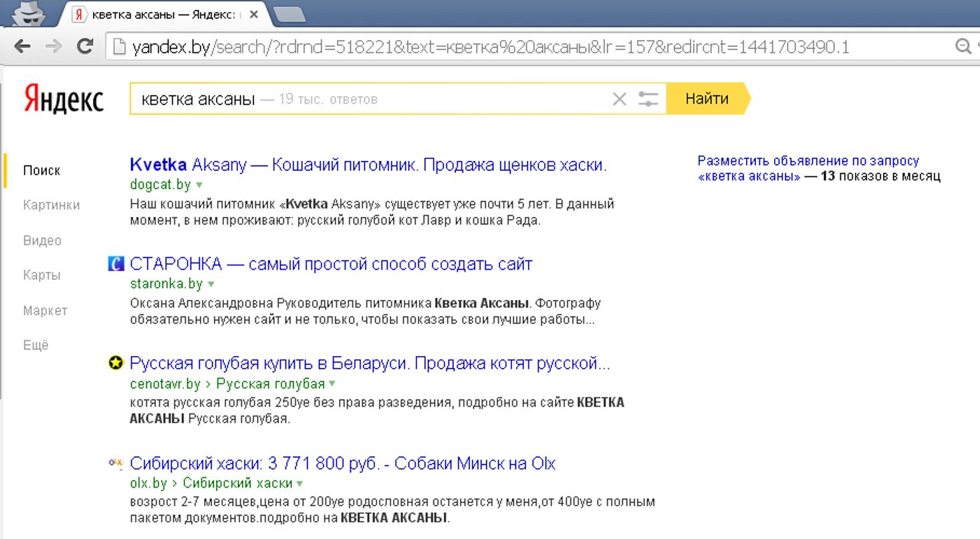
Task: Select the кветка аксаны browser tab
Action: [166, 15]
